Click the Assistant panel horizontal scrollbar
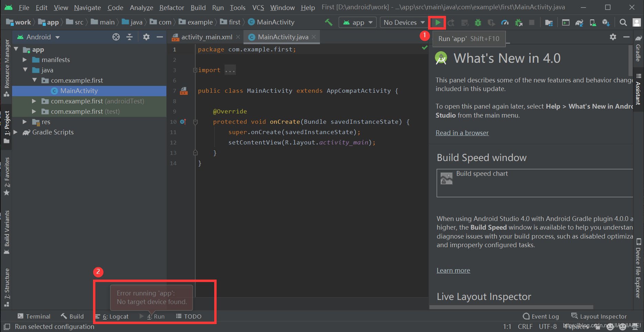This screenshot has width=644, height=332. (511, 307)
